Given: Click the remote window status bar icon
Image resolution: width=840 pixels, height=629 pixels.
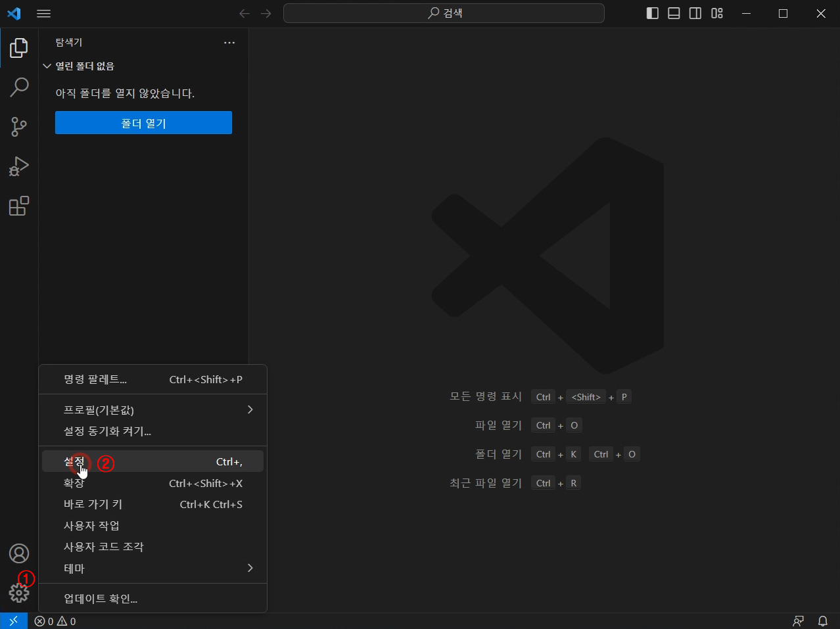Looking at the screenshot, I should (14, 621).
